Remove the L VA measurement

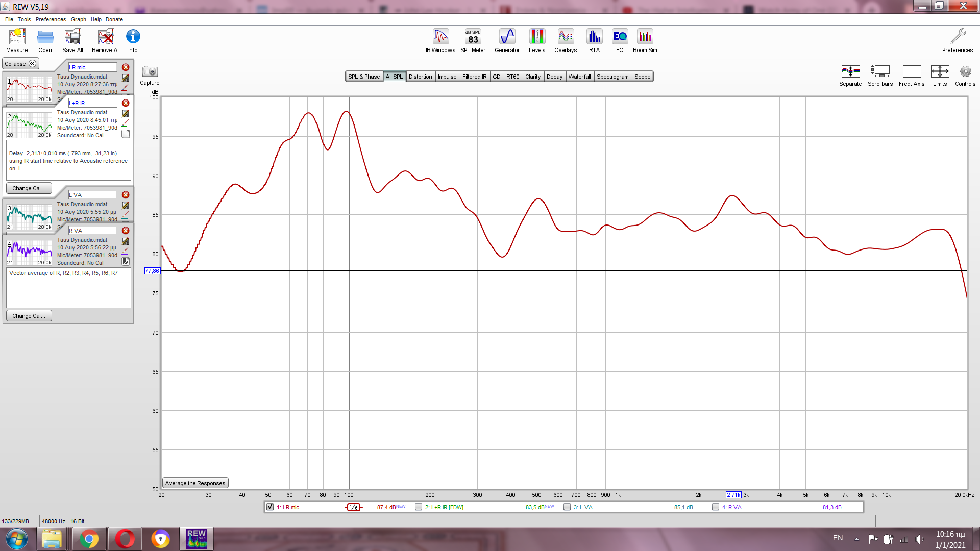[126, 195]
